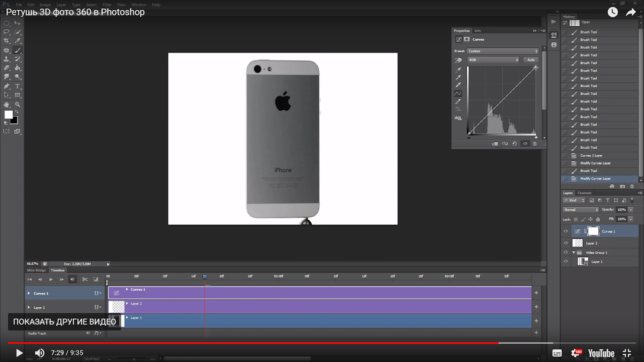This screenshot has height=362, width=644.
Task: Open the Opacity slider dropdown arrow
Action: pyautogui.click(x=631, y=209)
